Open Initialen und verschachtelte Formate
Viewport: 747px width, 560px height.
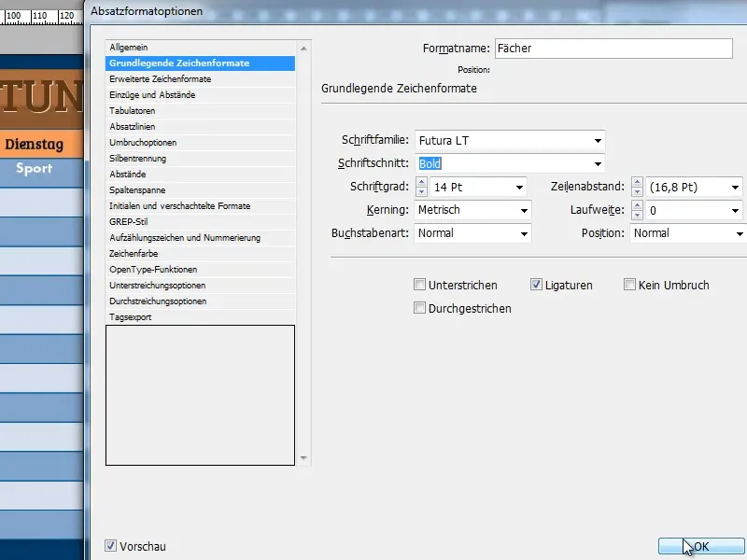point(200,206)
